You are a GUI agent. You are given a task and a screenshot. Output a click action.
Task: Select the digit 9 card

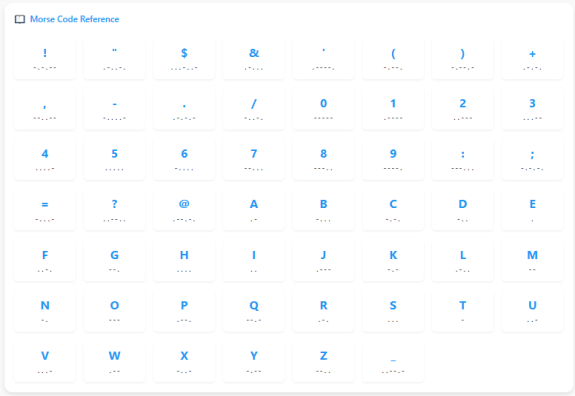393,159
